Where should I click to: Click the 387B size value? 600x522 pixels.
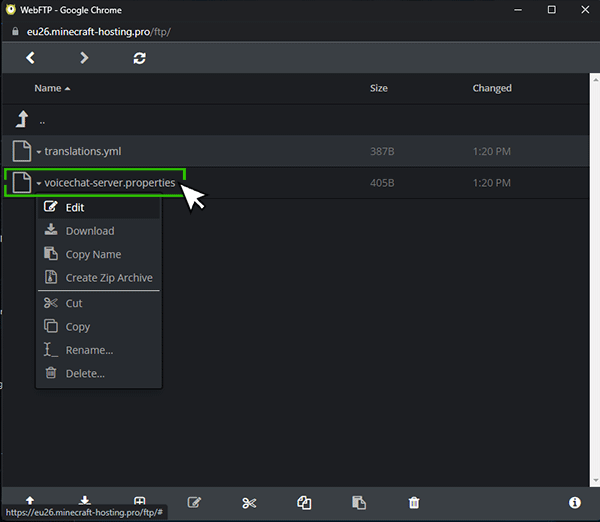pos(382,151)
